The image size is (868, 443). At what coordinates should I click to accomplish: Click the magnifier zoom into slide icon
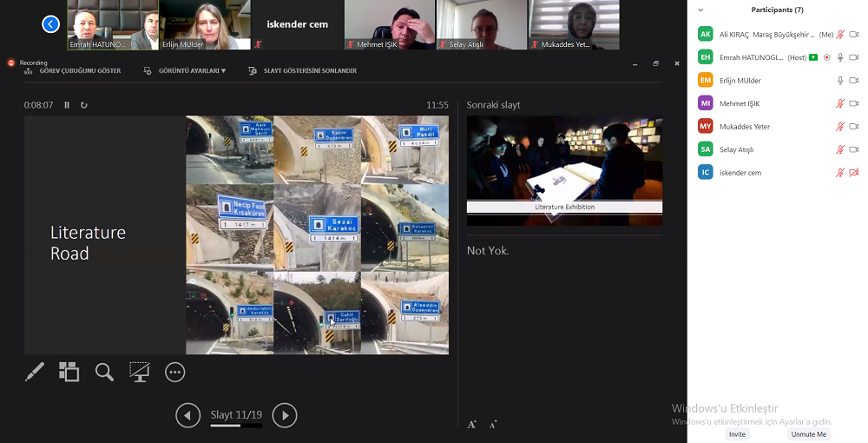[x=104, y=373]
